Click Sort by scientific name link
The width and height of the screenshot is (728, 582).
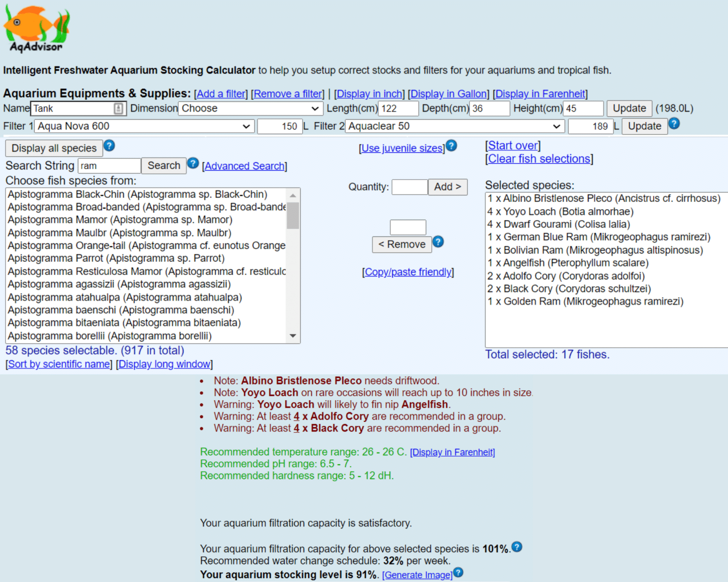point(59,364)
